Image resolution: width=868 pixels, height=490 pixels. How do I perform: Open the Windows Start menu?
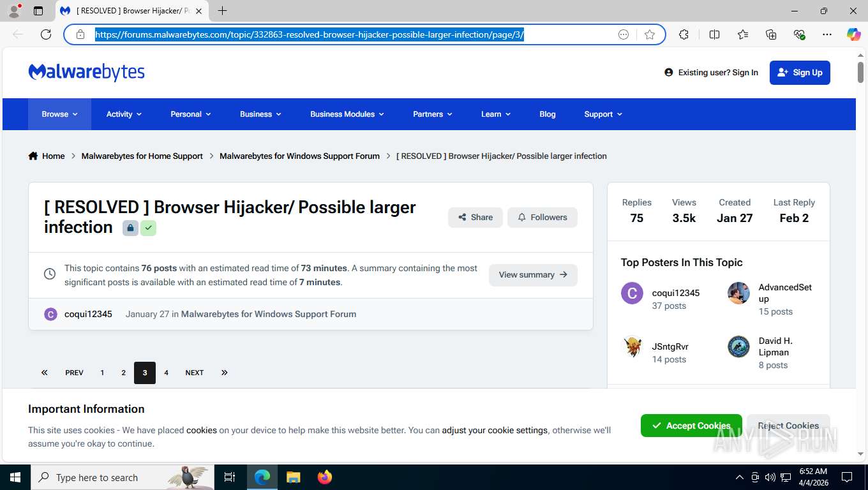pyautogui.click(x=15, y=477)
